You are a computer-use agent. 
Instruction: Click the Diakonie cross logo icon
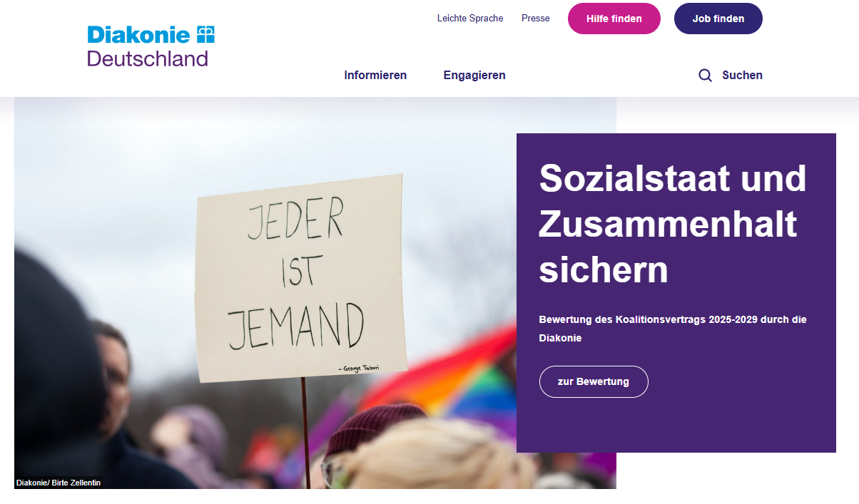pyautogui.click(x=206, y=34)
